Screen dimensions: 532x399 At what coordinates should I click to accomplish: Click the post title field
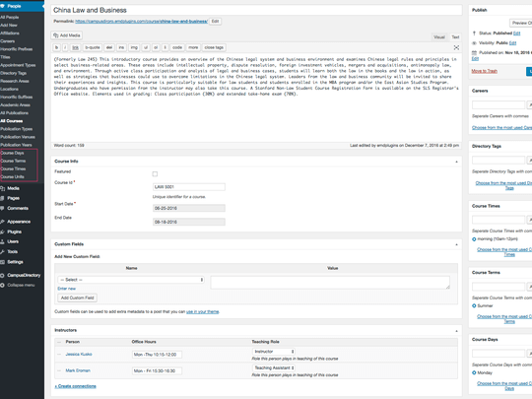point(256,10)
